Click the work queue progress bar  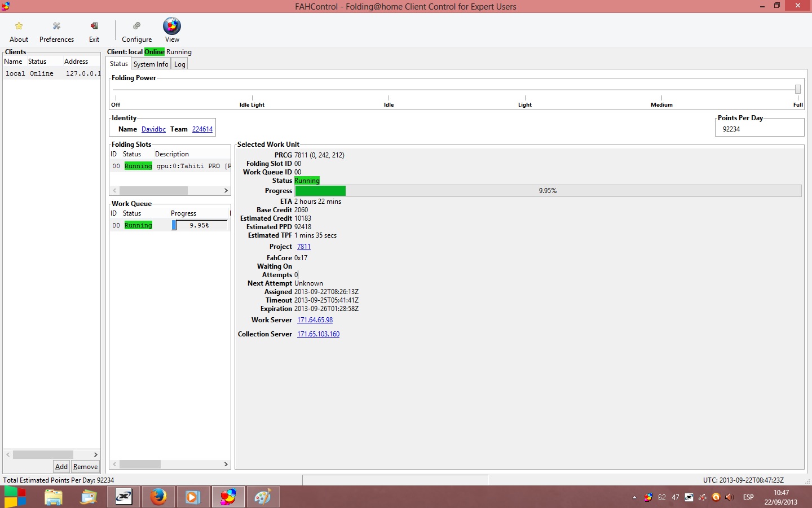[x=200, y=225]
